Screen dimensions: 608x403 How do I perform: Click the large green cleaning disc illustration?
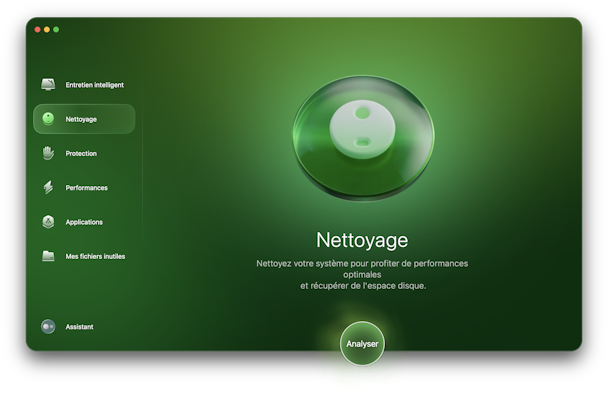[x=363, y=138]
